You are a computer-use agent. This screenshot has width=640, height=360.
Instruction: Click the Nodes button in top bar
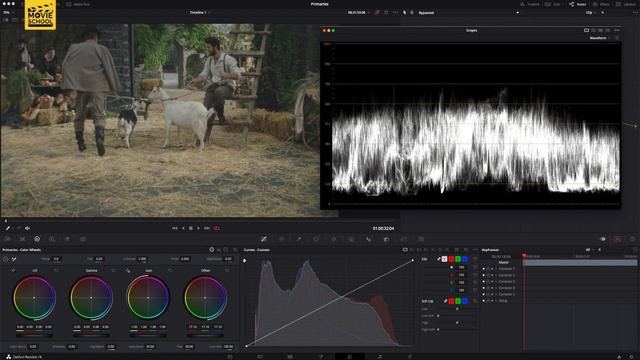click(x=578, y=4)
